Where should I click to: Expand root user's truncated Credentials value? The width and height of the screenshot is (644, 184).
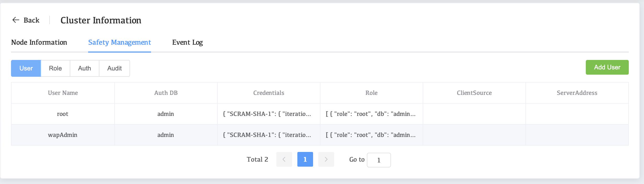[x=267, y=114]
